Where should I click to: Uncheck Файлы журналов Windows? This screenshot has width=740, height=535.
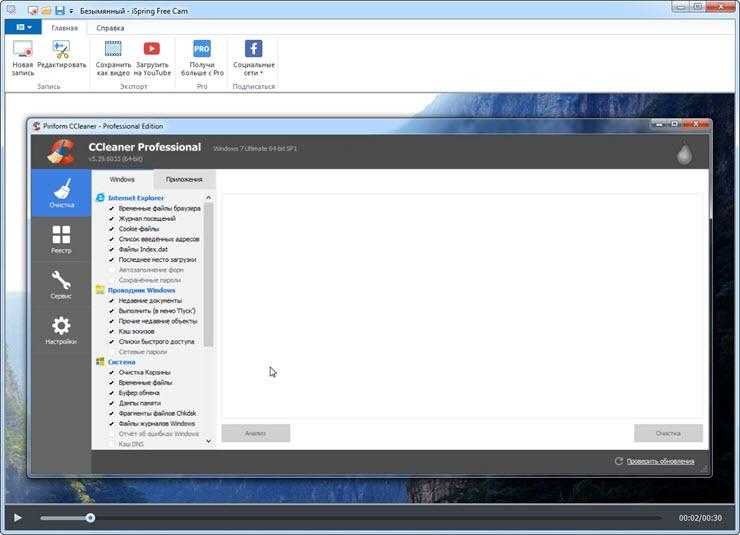coord(112,424)
